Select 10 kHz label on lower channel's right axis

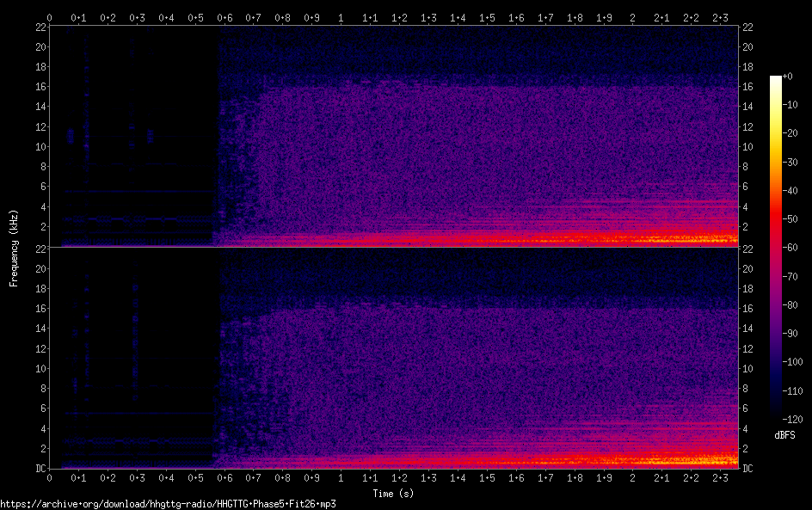coord(747,369)
